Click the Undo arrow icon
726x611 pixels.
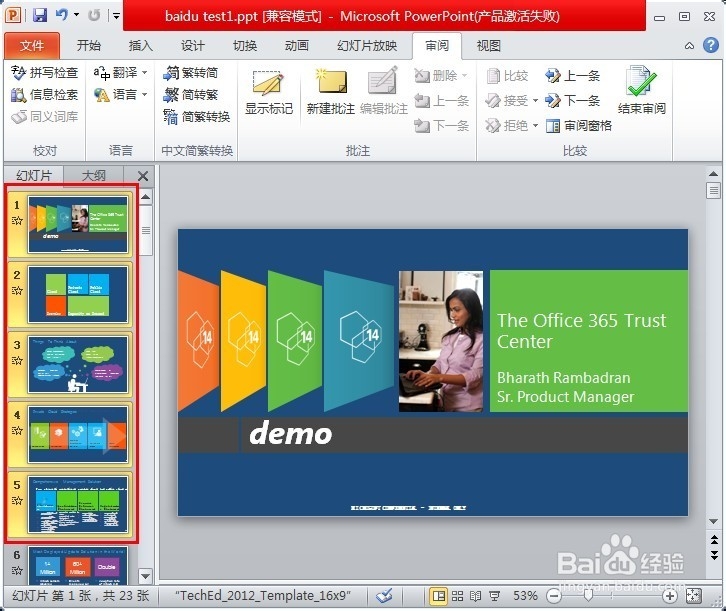pos(61,15)
